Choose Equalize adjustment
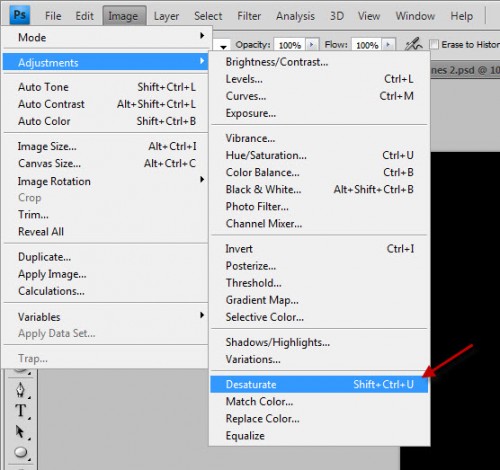The width and height of the screenshot is (500, 470). tap(319, 436)
